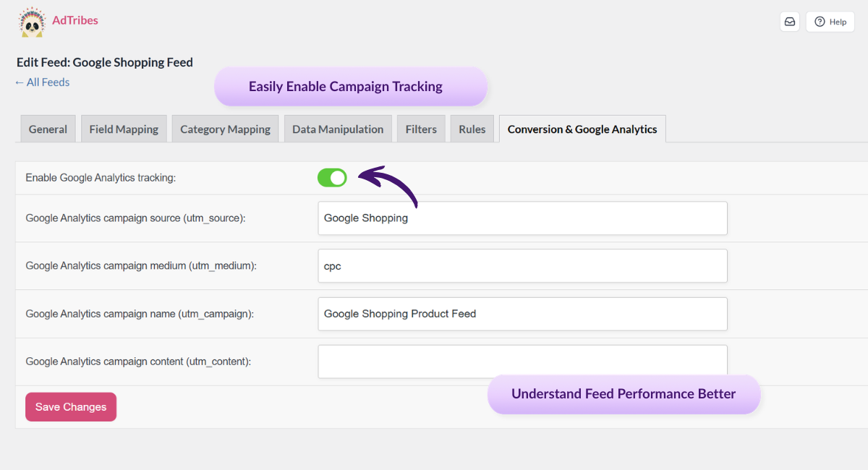Disable Google Analytics tracking toggle

coord(332,177)
